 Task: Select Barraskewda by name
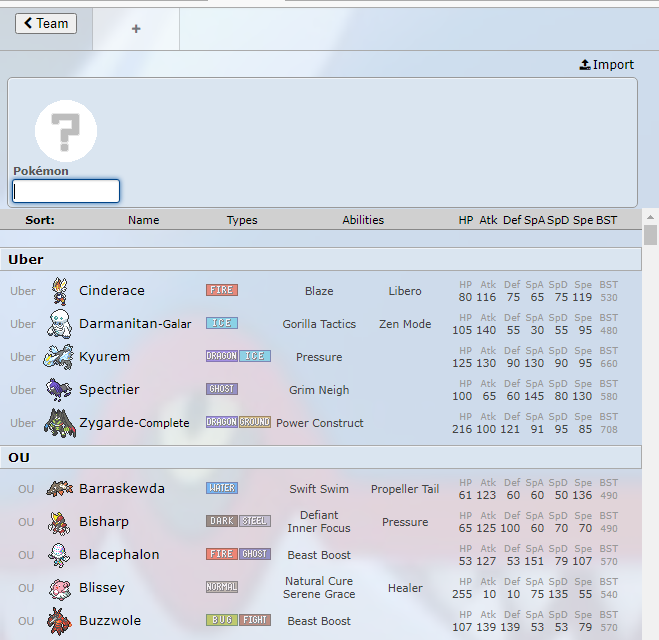122,489
